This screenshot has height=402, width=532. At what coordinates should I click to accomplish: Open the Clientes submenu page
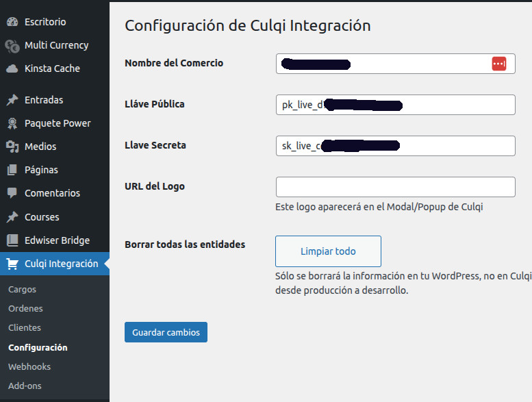pyautogui.click(x=25, y=328)
